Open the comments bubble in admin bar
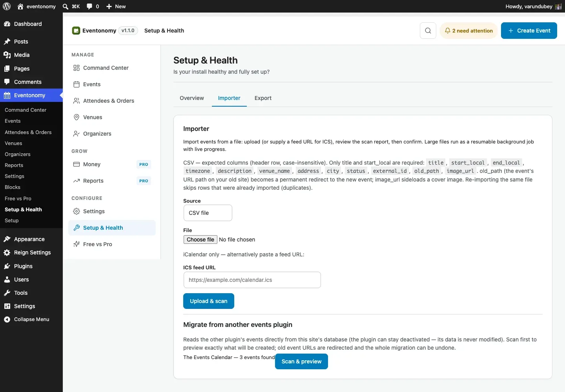This screenshot has width=565, height=392. coord(89,6)
